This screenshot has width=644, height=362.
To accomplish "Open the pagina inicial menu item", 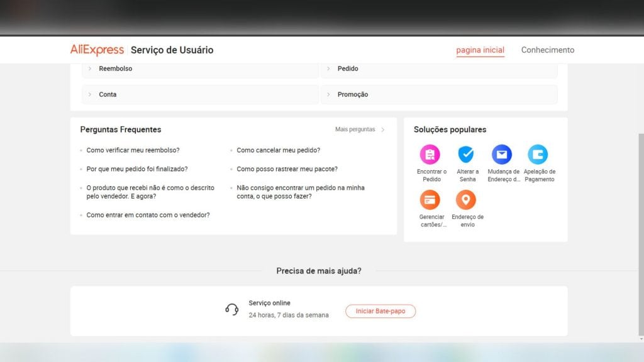I will point(480,50).
